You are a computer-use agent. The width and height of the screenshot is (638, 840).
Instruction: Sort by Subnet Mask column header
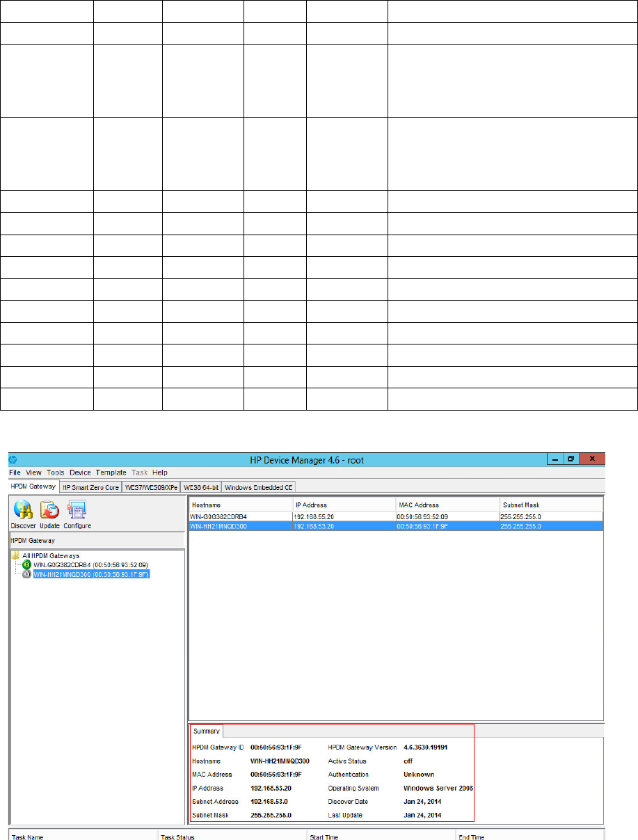click(550, 505)
